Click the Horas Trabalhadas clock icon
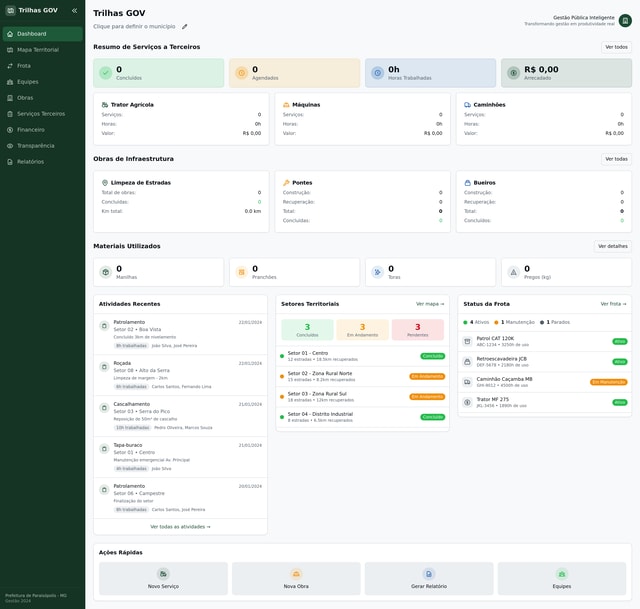This screenshot has height=609, width=640. click(377, 73)
